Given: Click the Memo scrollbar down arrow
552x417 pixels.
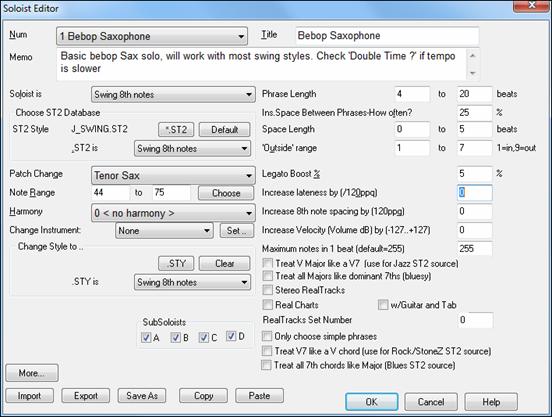Looking at the screenshot, I should [x=473, y=73].
